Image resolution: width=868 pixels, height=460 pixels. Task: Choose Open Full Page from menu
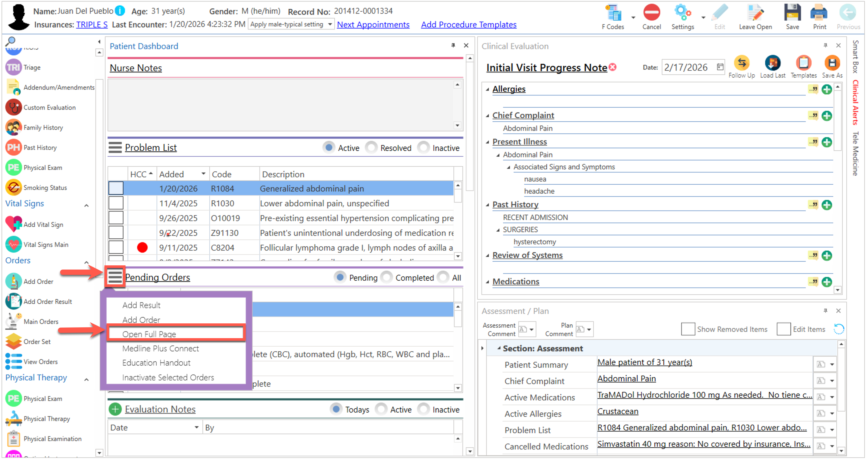tap(149, 334)
